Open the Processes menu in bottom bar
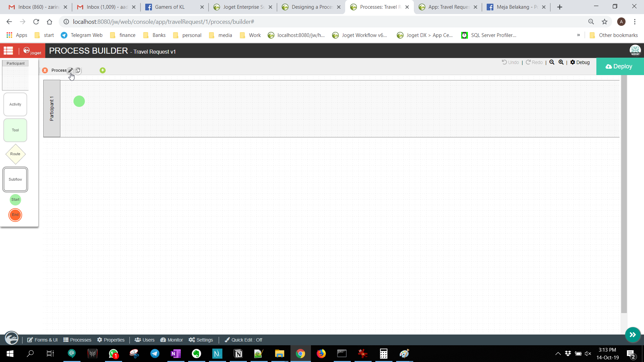 point(77,340)
